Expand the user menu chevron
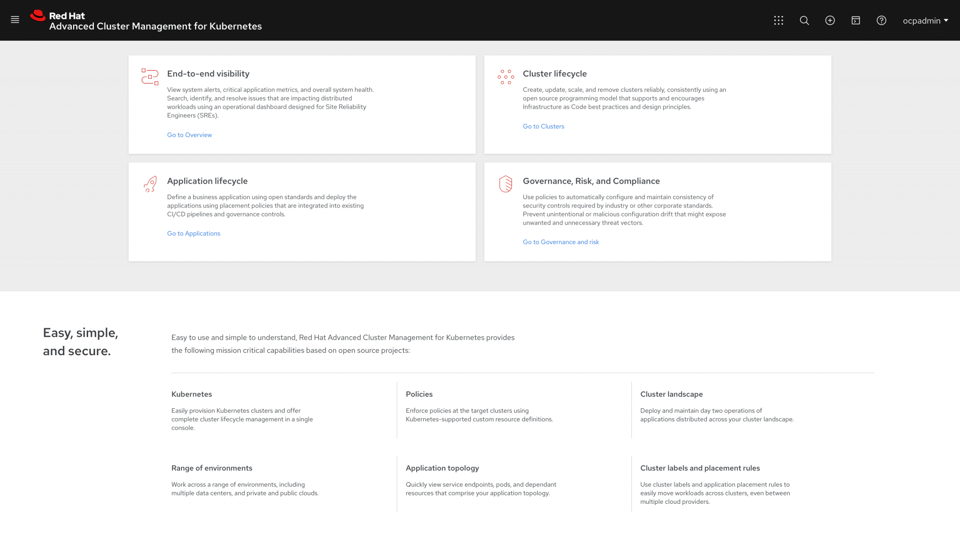The width and height of the screenshot is (960, 560). [945, 21]
